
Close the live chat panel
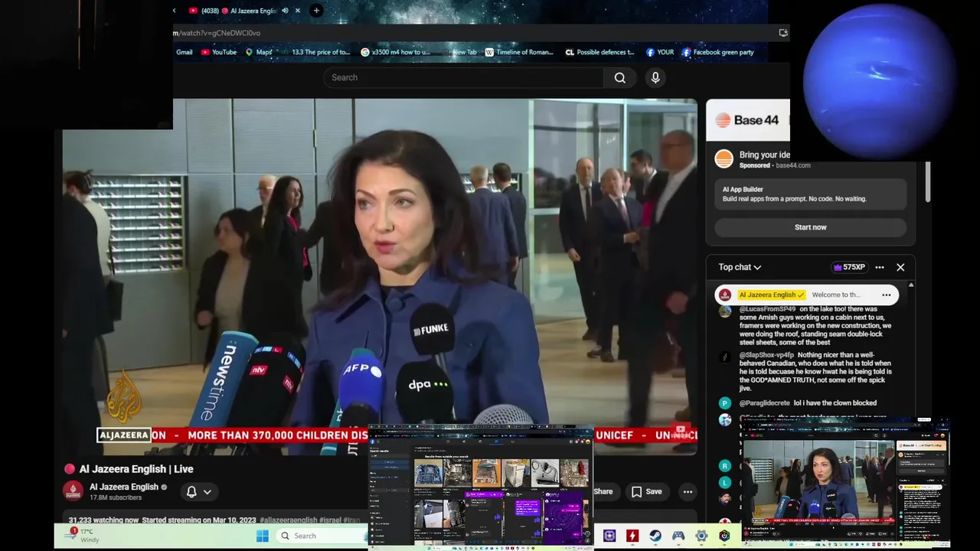[900, 267]
